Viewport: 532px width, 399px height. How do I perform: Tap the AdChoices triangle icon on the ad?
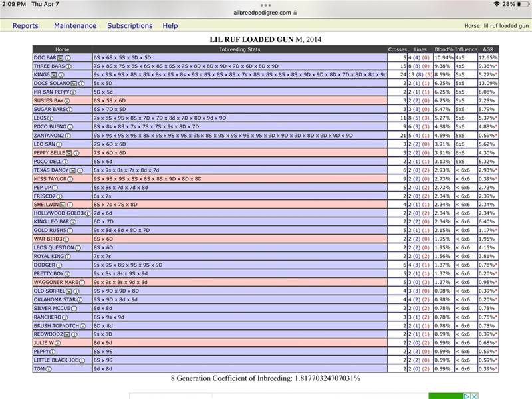pos(467,396)
